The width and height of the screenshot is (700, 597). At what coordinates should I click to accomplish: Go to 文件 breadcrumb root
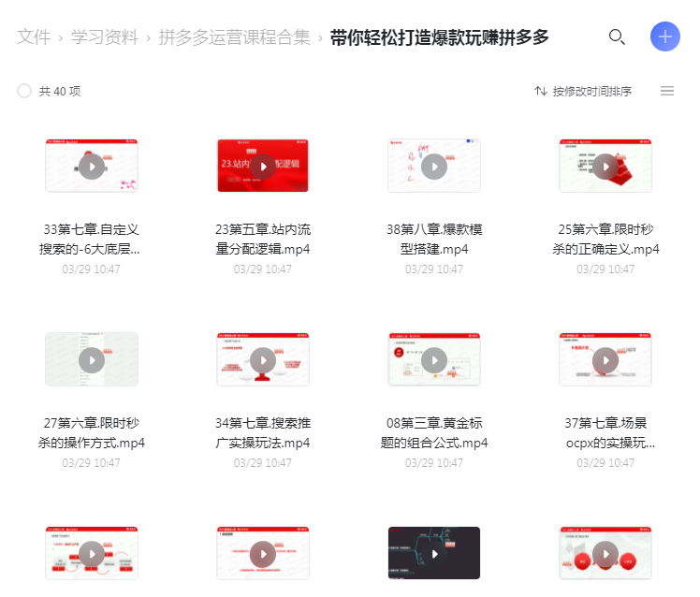pyautogui.click(x=34, y=37)
